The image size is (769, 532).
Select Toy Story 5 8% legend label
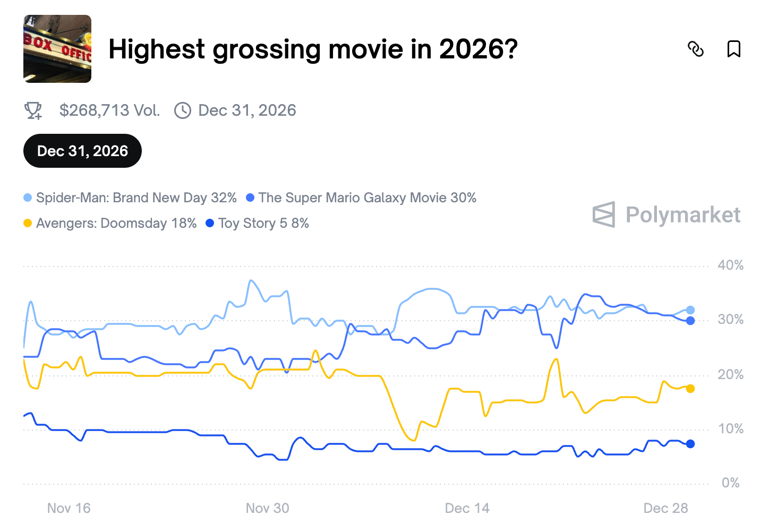[x=263, y=223]
